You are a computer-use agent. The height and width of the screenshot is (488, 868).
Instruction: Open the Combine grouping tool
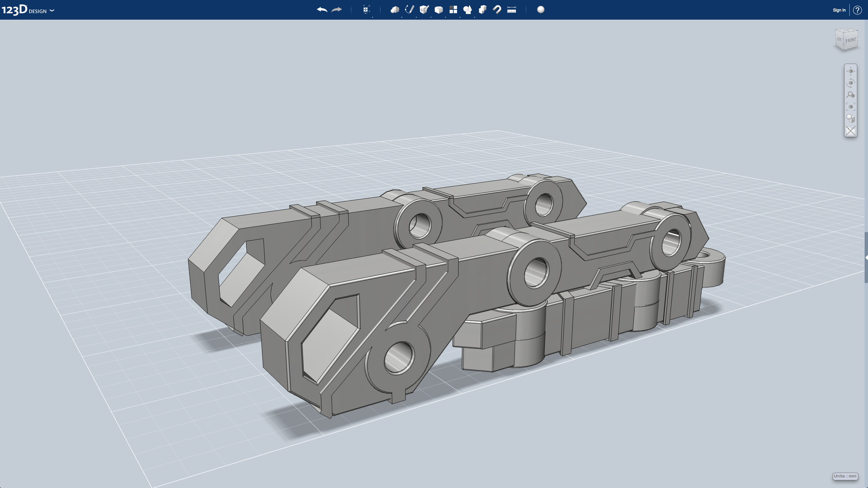(482, 10)
